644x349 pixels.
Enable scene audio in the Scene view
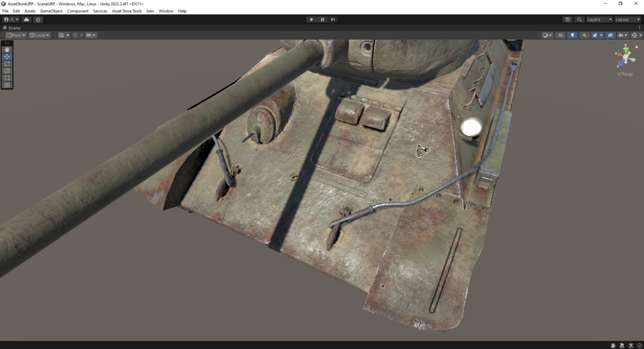(584, 35)
